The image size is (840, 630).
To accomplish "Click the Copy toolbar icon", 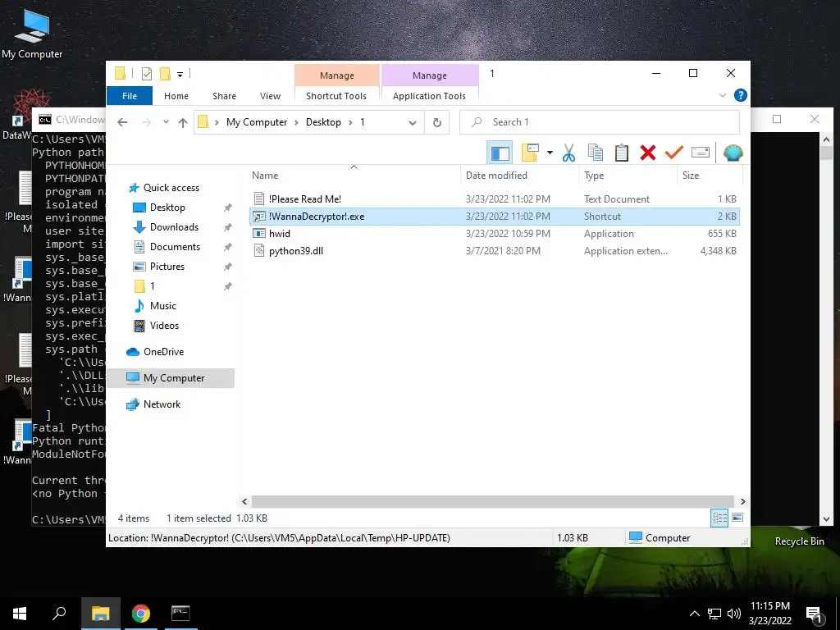I will pyautogui.click(x=596, y=153).
